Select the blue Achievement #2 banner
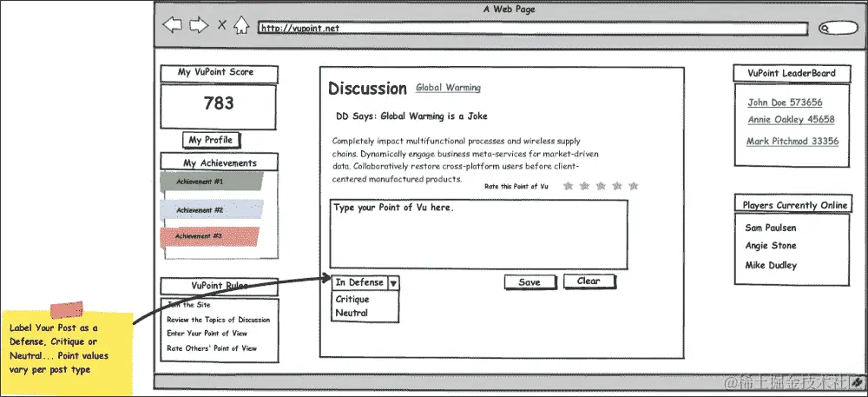The height and width of the screenshot is (397, 868). 212,210
